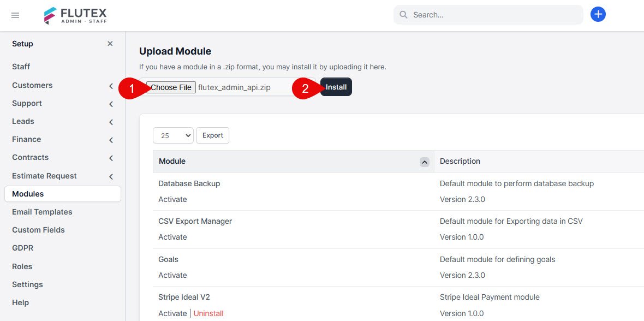Screen dimensions: 644x321
Task: Open Custom Fields in Setup menu
Action: [x=38, y=230]
